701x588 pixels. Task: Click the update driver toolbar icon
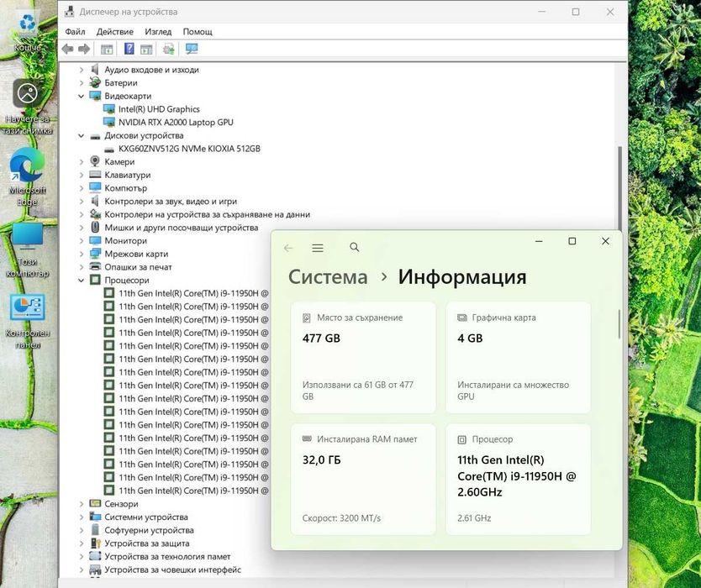[169, 49]
